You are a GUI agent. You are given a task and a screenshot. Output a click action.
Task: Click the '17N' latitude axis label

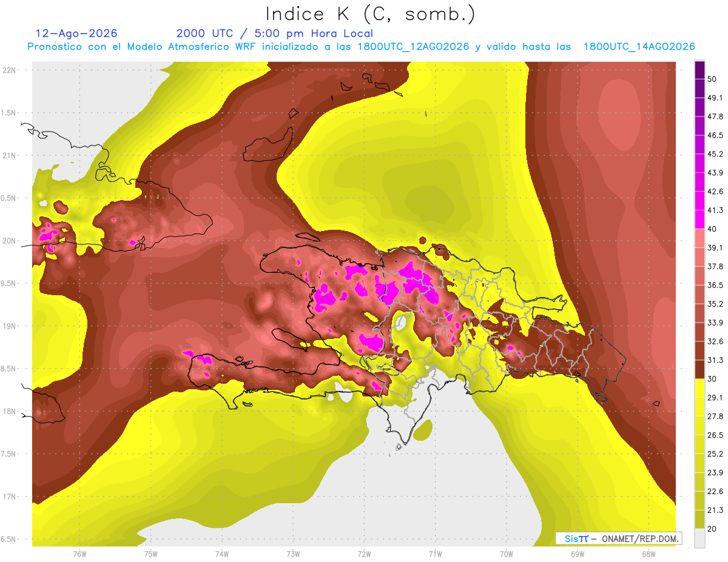(x=9, y=497)
